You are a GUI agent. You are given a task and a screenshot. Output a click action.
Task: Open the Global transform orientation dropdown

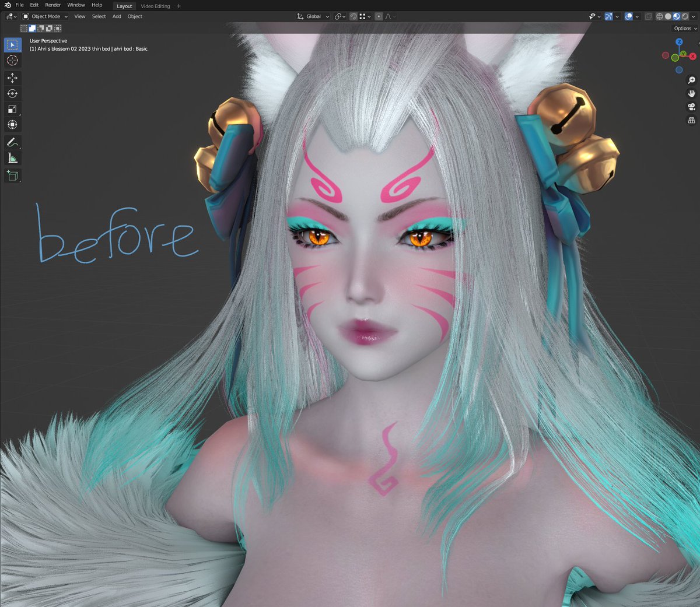tap(313, 16)
